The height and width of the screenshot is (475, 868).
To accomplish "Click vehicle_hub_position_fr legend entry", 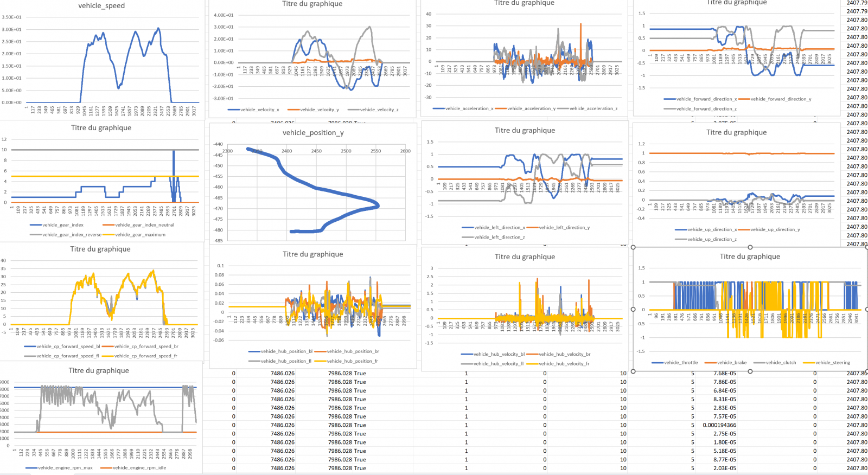I will (x=346, y=361).
